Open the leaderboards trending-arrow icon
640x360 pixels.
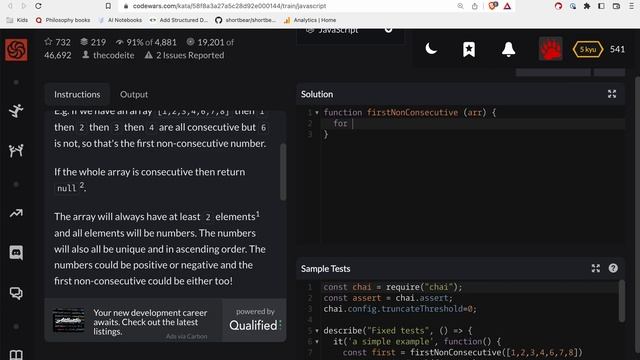click(16, 213)
